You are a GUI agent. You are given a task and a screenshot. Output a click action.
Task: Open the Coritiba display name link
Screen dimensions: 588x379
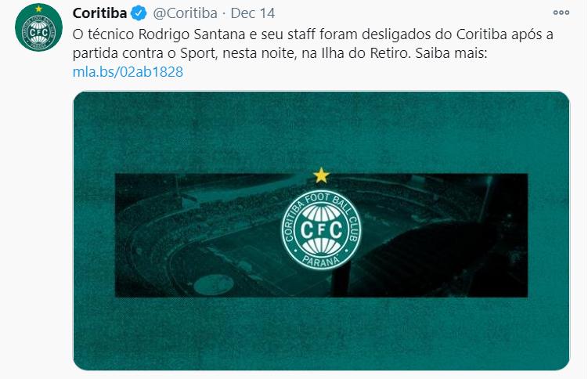pos(99,13)
